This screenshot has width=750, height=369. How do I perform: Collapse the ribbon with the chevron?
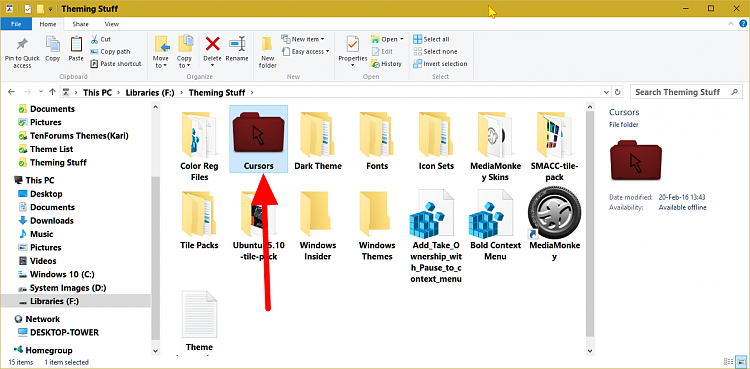[730, 23]
